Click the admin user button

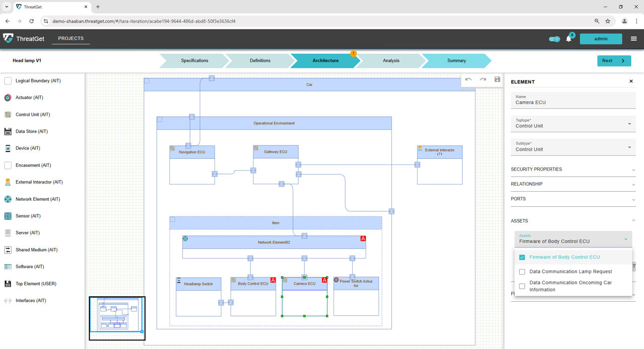click(x=601, y=39)
